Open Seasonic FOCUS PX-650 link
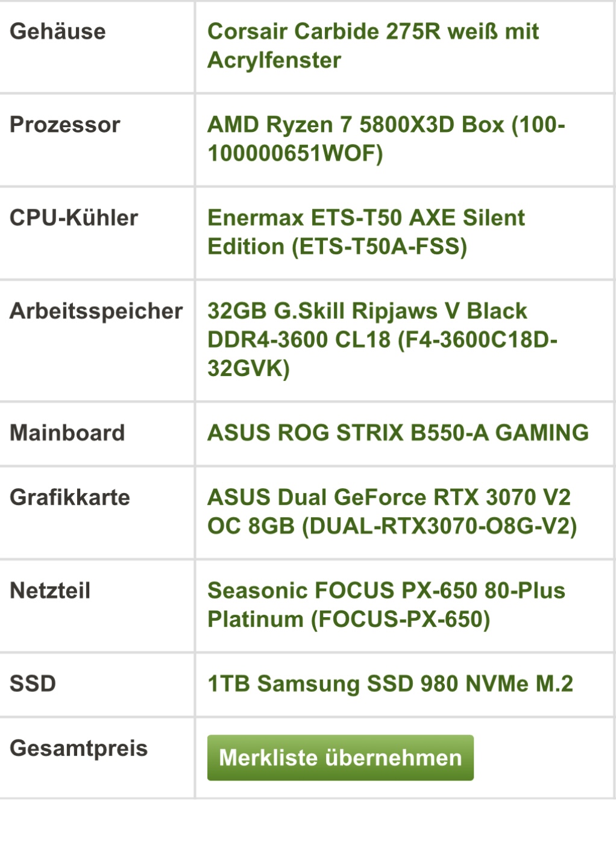The image size is (616, 845). pyautogui.click(x=386, y=605)
